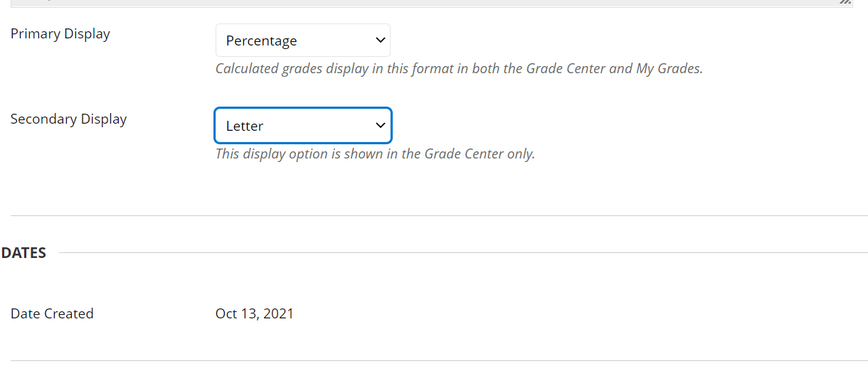Click the Secondary Display label
The image size is (868, 366).
pos(68,119)
